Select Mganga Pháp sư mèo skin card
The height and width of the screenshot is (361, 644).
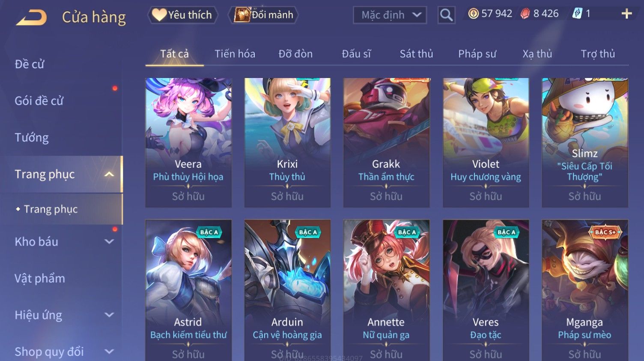pos(584,290)
